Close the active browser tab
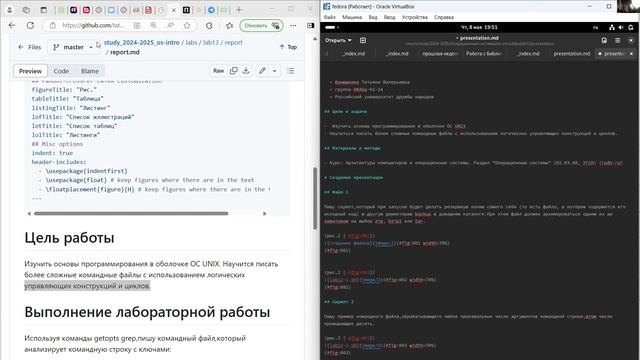The width and height of the screenshot is (640, 360). tap(173, 10)
